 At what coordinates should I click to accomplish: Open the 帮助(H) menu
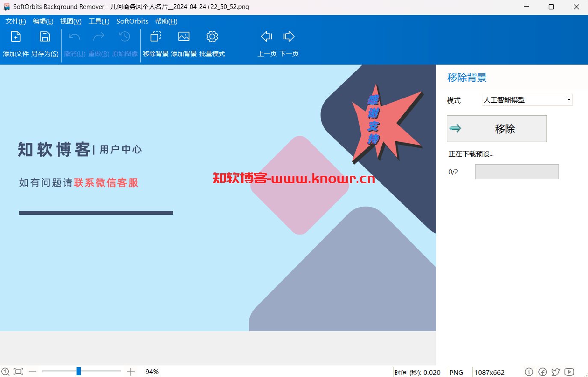(x=166, y=21)
